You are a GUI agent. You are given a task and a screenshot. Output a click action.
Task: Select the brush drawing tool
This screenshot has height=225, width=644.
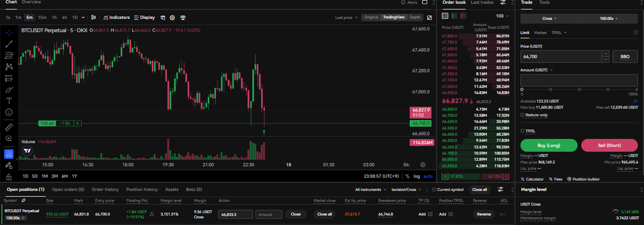9,90
